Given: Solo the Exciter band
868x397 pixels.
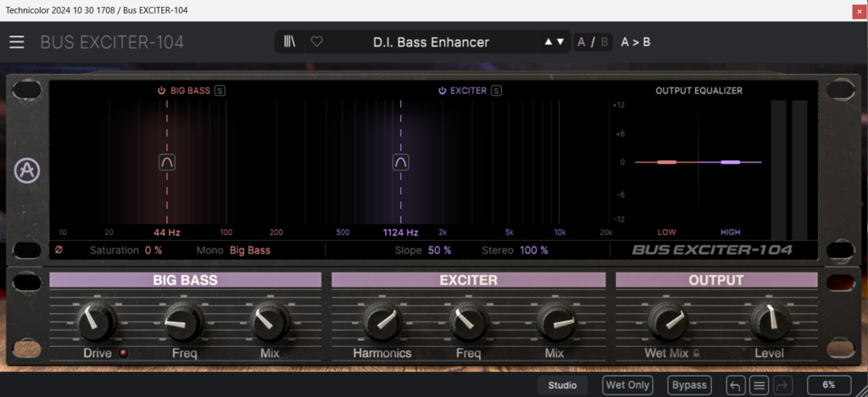Looking at the screenshot, I should click(496, 91).
